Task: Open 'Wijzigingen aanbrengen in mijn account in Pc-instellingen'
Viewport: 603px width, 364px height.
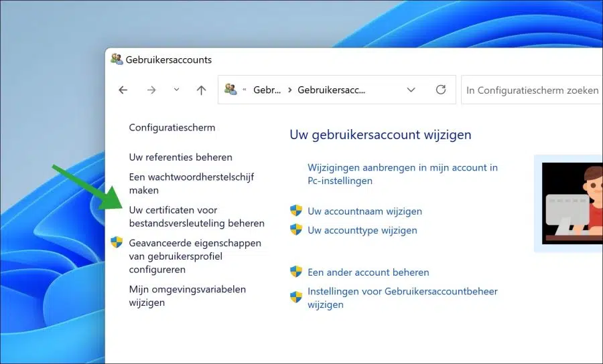Action: pos(403,174)
